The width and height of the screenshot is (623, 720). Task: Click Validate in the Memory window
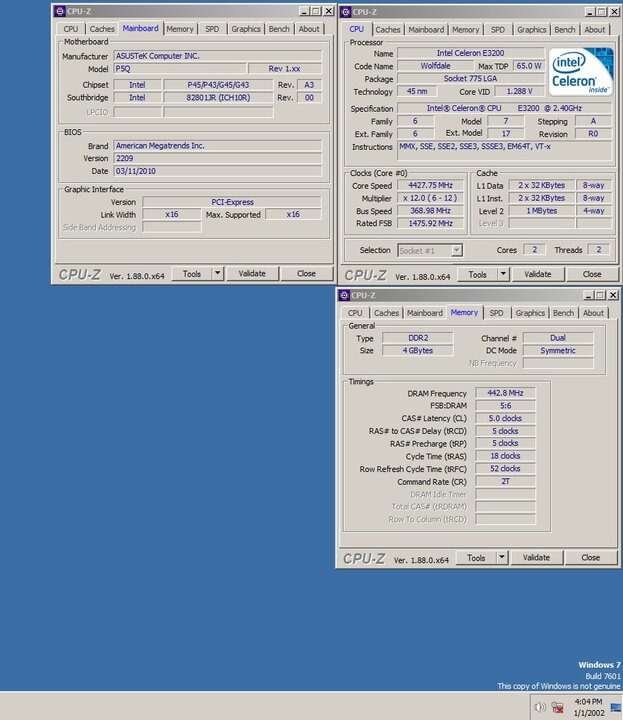(x=536, y=557)
